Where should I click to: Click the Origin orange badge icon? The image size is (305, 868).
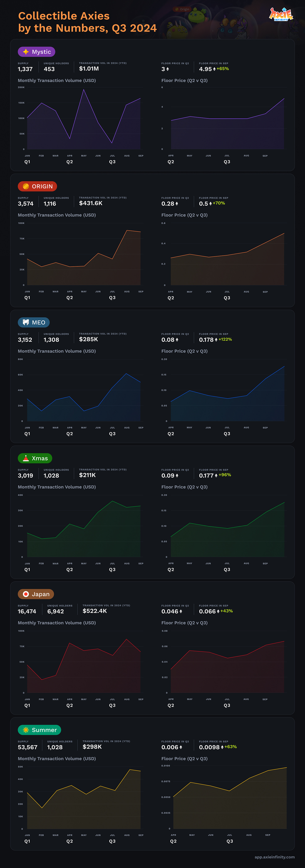26,186
